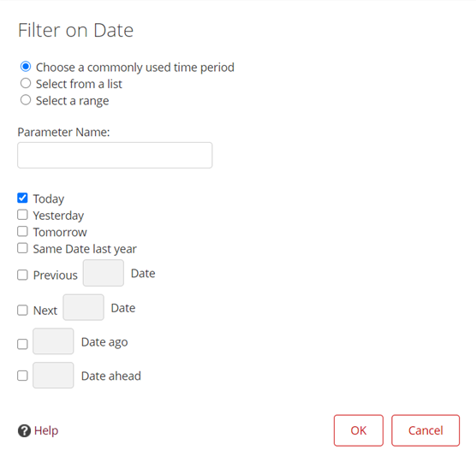Tick 'Same Date last year' checkbox
The width and height of the screenshot is (476, 462).
click(x=22, y=248)
